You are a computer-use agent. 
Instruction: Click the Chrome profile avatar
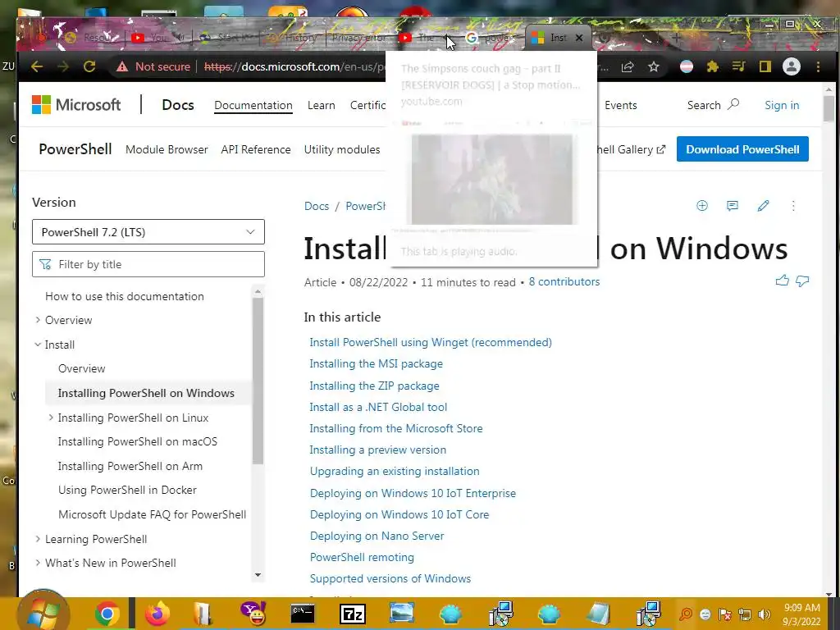[x=792, y=66]
